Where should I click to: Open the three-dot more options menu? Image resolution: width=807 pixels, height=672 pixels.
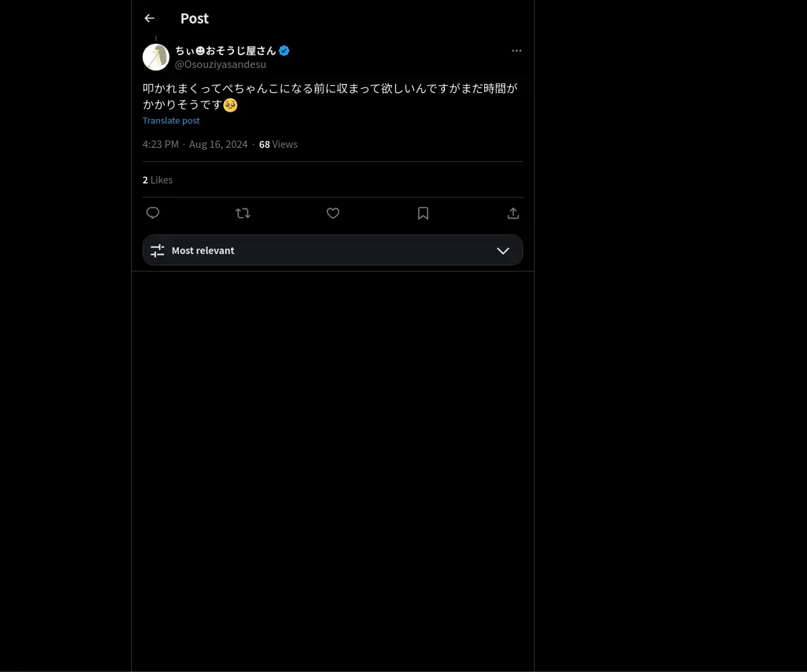(516, 50)
